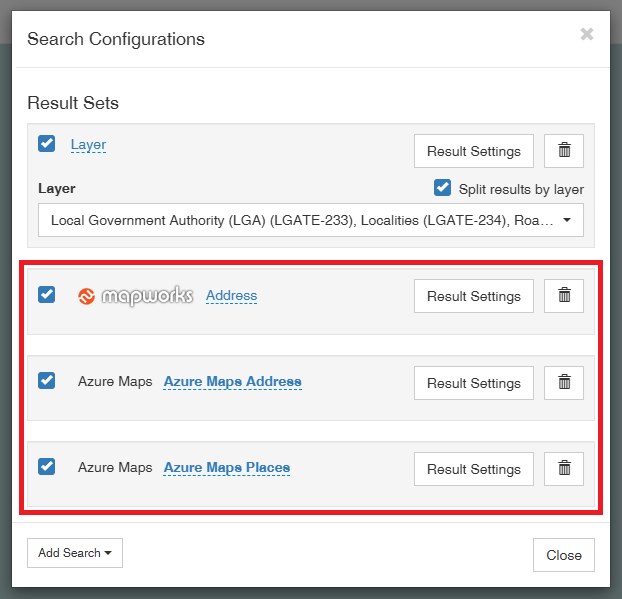Open Result Settings for Azure Maps Places

[x=474, y=469]
